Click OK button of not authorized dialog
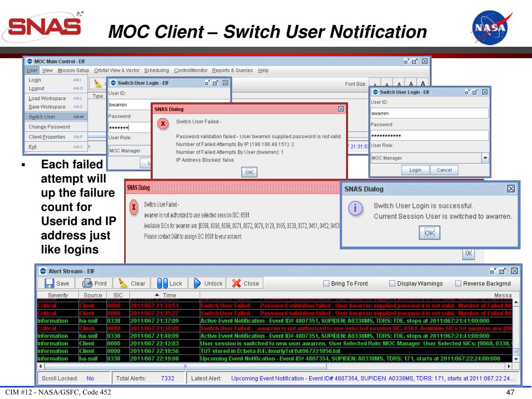This screenshot has width=532, height=399. (x=469, y=254)
